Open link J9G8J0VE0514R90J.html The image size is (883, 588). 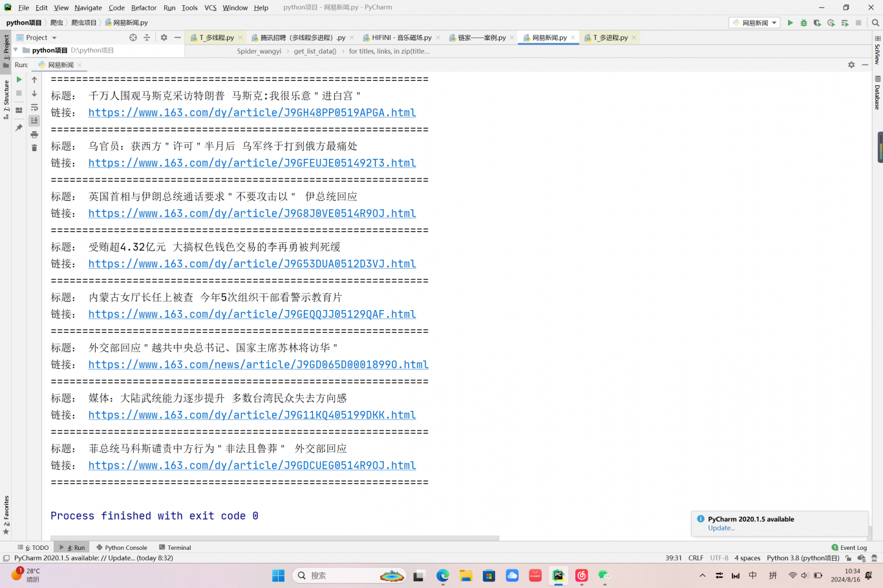coord(252,213)
